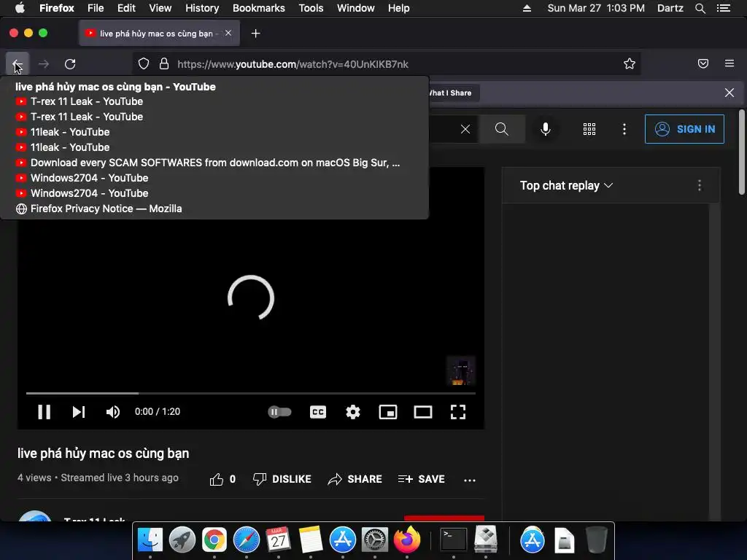Open Finder from the dock
Screen dimensions: 747x560
click(x=150, y=540)
